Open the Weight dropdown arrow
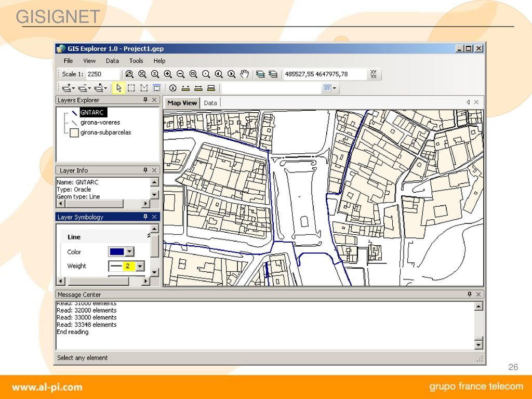The image size is (532, 399). pos(140,266)
